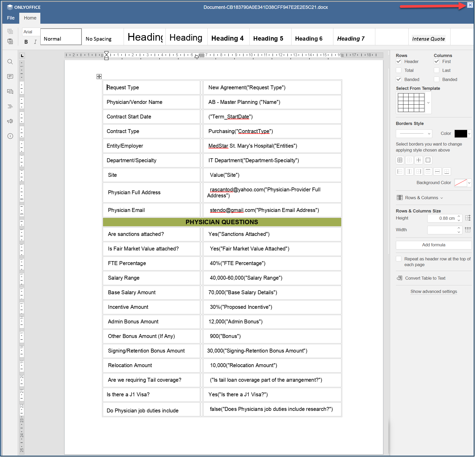Enable the Last column checkbox
The height and width of the screenshot is (458, 476).
(x=437, y=70)
